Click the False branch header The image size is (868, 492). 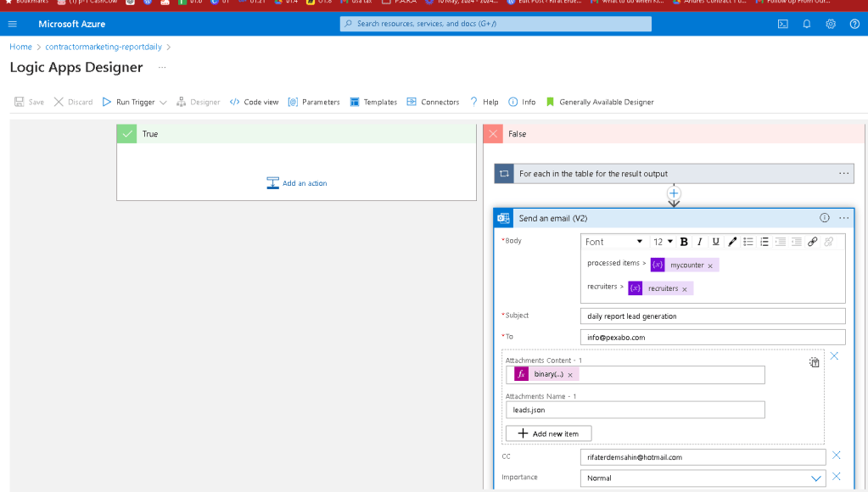pyautogui.click(x=674, y=134)
